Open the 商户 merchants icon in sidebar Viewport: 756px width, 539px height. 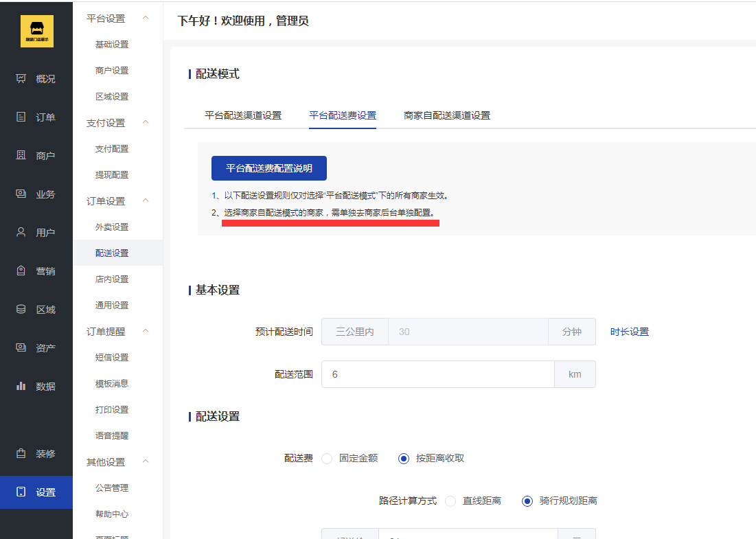(21, 155)
